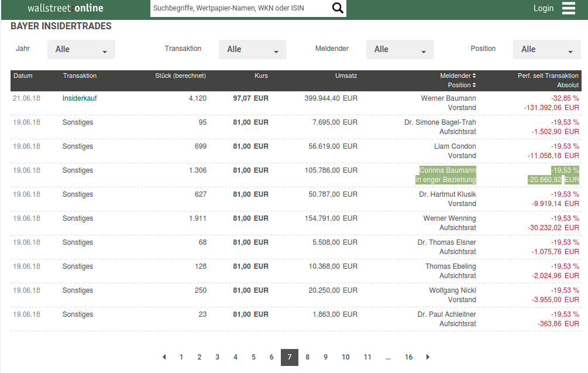Jump to last page 16

[x=408, y=357]
